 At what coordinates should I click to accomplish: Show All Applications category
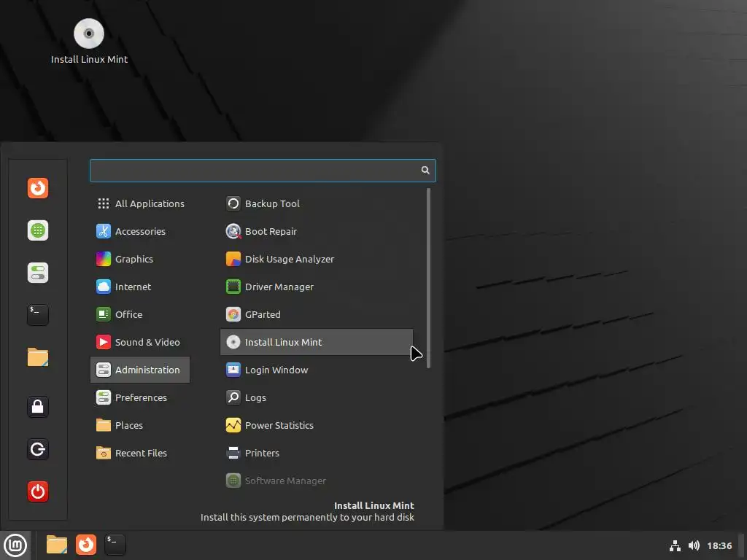140,204
